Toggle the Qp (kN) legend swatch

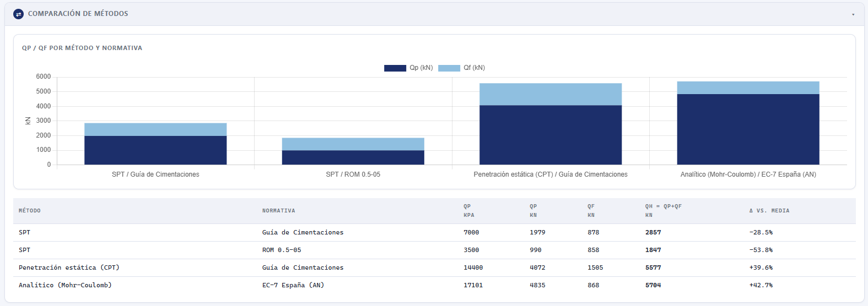(x=395, y=68)
